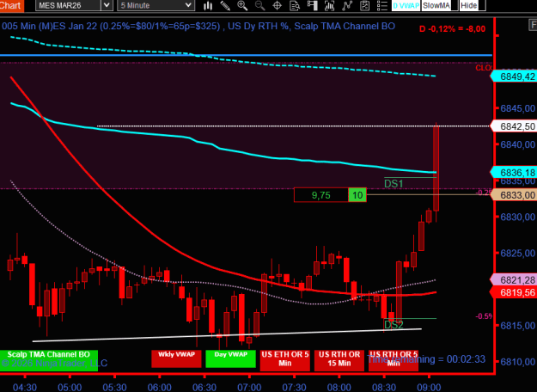Click the 6845,00 price axis label
Image resolution: width=537 pixels, height=392 pixels.
517,108
